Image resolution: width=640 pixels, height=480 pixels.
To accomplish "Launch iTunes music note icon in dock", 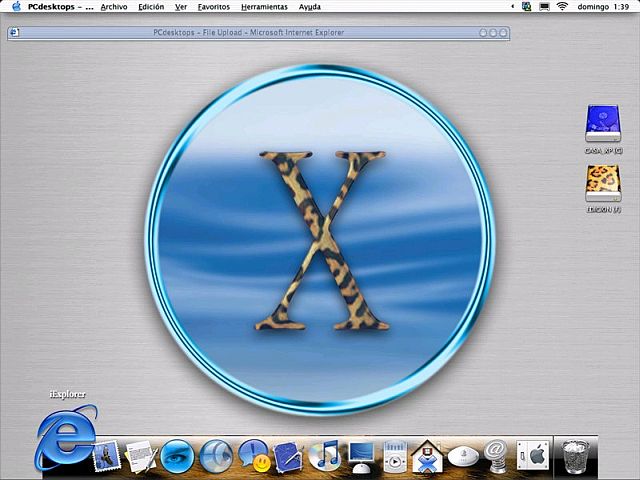I will [324, 456].
